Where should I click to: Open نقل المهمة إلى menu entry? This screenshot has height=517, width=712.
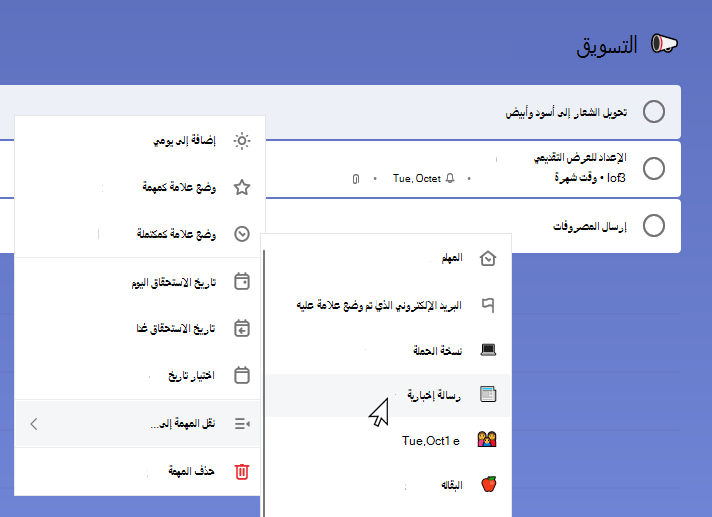pyautogui.click(x=138, y=423)
